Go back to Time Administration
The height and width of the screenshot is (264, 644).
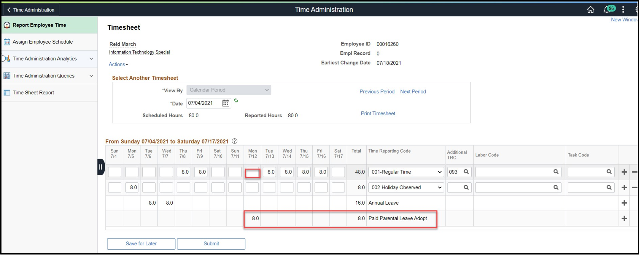tap(31, 10)
